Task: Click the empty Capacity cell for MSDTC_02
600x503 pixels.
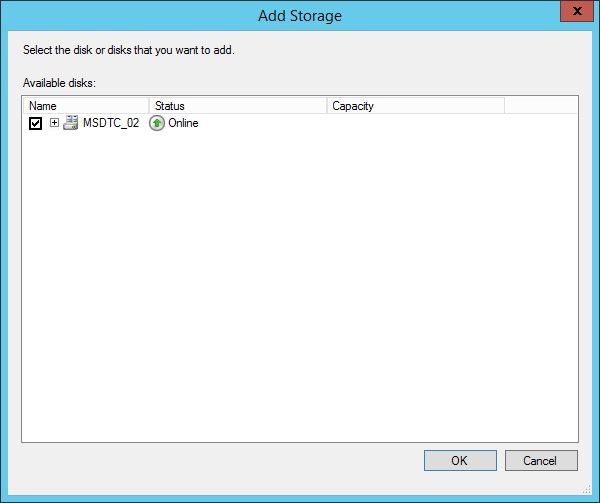Action: (415, 123)
